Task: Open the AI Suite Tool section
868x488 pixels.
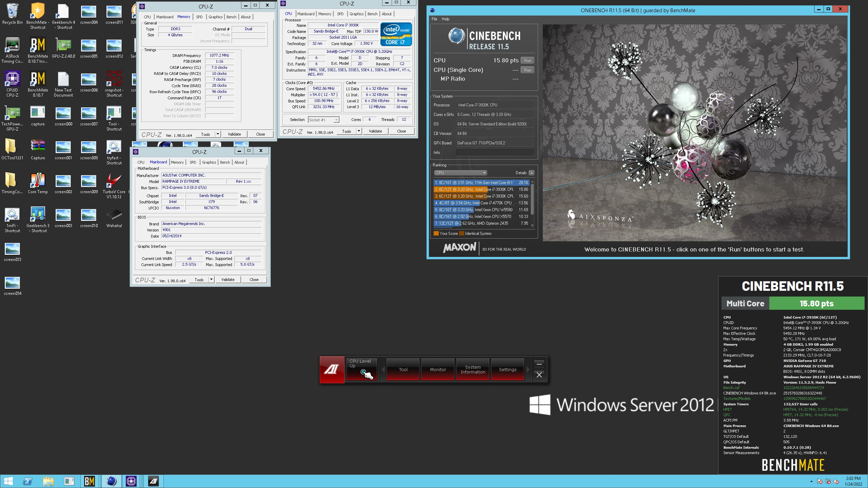Action: coord(403,369)
